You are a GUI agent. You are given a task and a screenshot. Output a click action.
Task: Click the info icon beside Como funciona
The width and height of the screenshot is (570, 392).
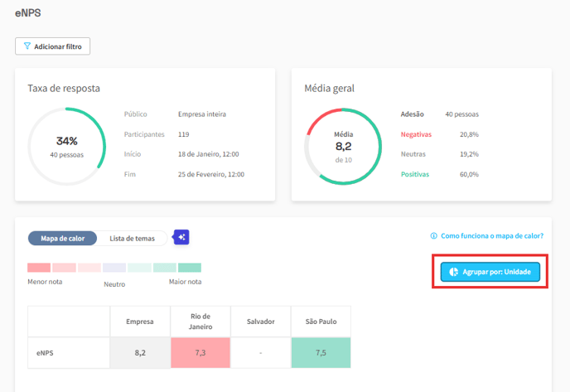pos(433,236)
